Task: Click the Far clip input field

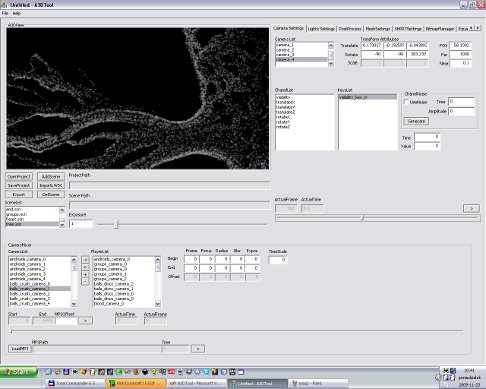Action: (x=460, y=54)
